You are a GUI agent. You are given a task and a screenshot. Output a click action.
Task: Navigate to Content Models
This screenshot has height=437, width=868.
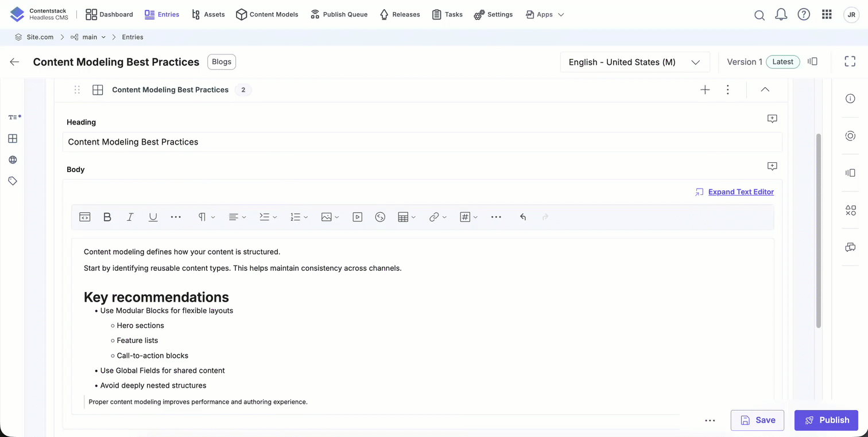[267, 14]
